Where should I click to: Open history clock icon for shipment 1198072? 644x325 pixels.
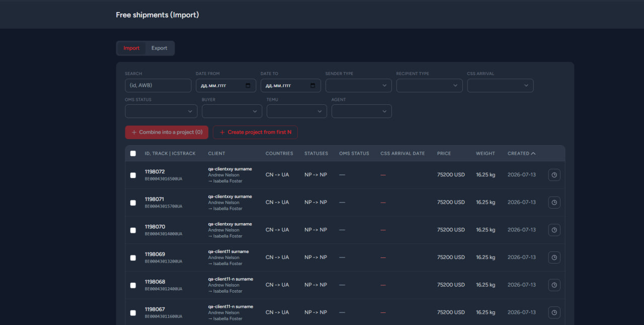tap(554, 175)
